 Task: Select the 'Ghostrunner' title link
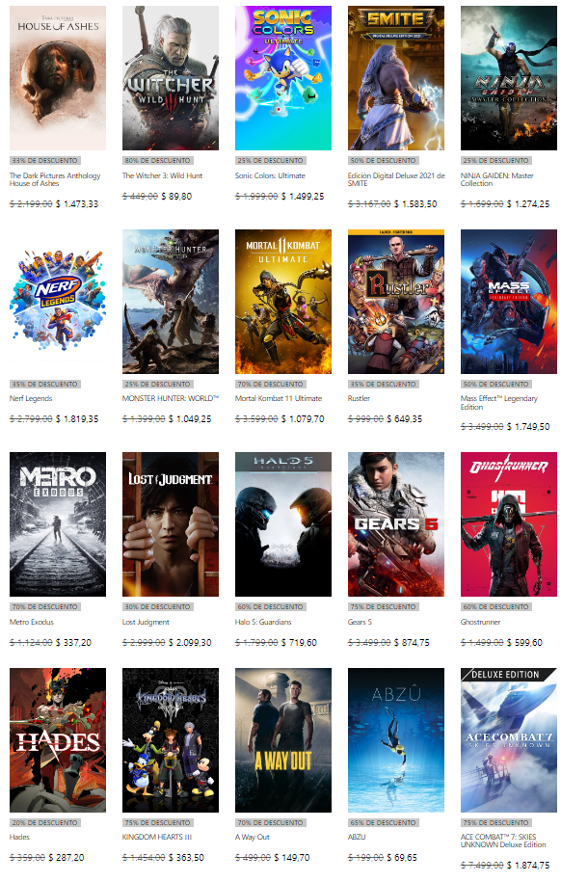481,622
